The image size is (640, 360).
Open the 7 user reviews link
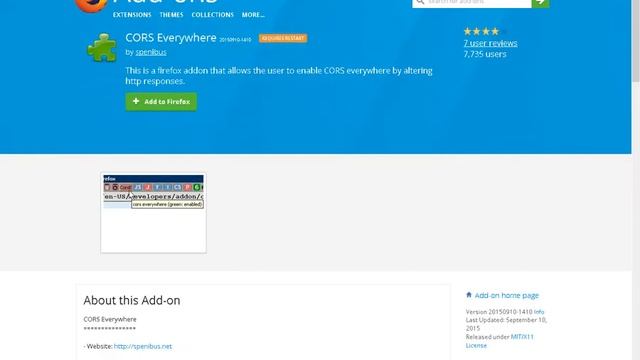[x=490, y=43]
